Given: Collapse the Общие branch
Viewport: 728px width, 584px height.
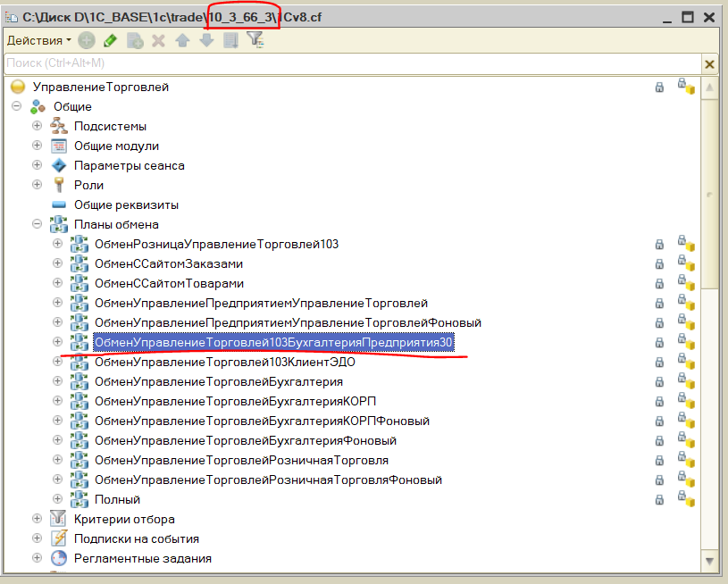Looking at the screenshot, I should pos(17,106).
